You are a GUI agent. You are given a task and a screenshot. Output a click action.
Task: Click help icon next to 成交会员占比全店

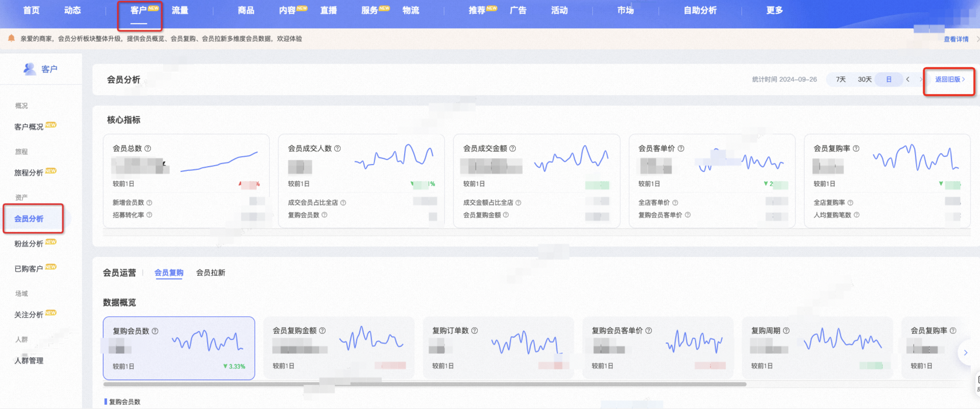tap(343, 202)
